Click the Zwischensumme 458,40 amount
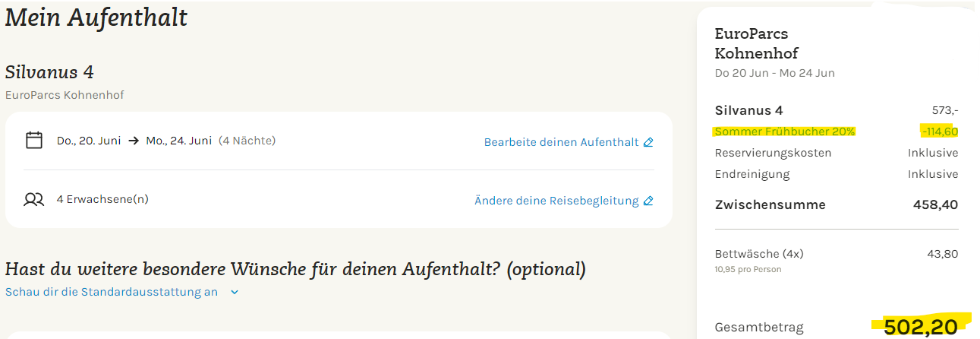This screenshot has width=980, height=339. point(935,204)
